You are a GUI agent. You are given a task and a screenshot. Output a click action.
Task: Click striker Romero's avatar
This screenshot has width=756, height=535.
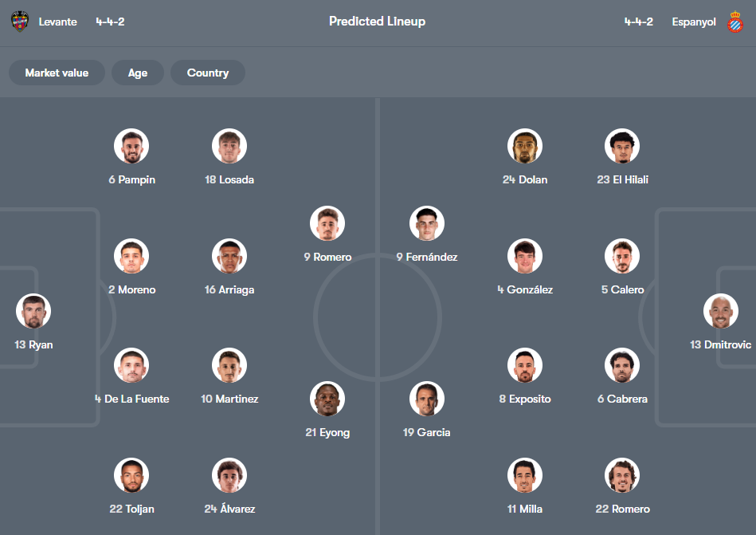327,223
